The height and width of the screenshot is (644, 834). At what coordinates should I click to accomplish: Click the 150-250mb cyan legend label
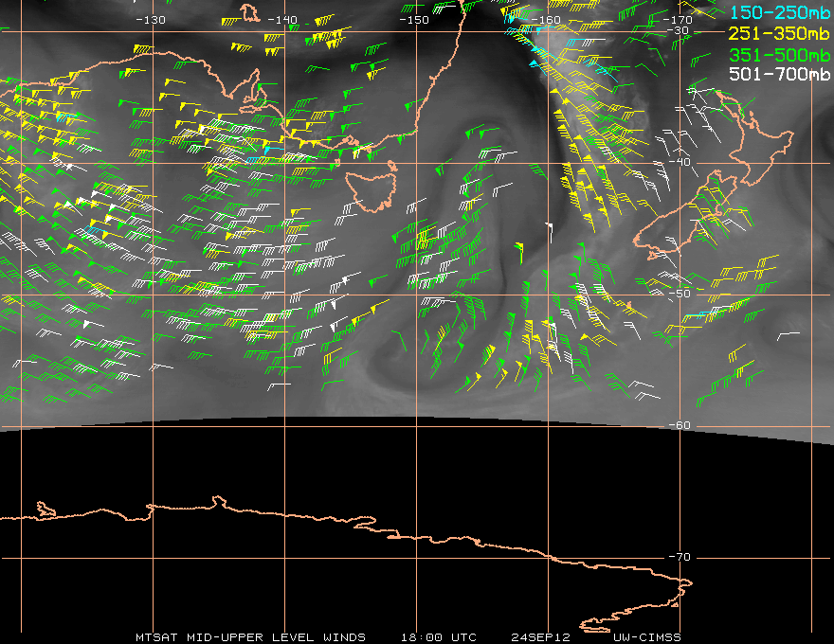click(779, 12)
